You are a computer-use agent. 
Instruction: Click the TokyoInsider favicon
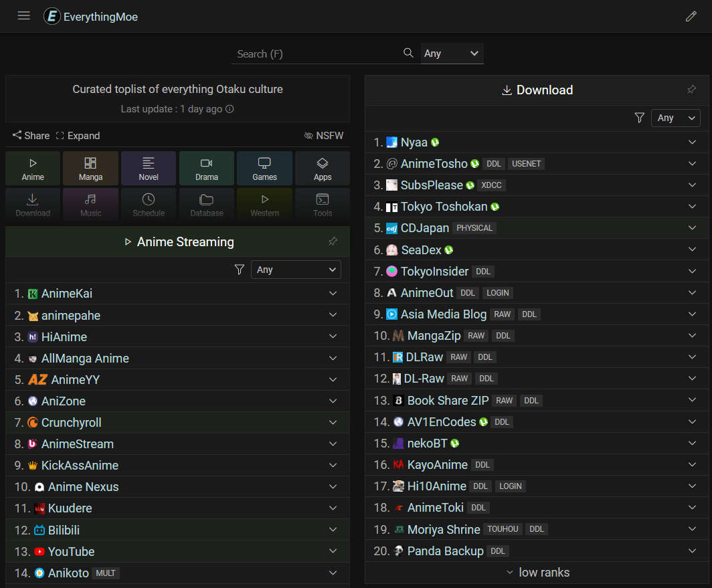pos(391,272)
